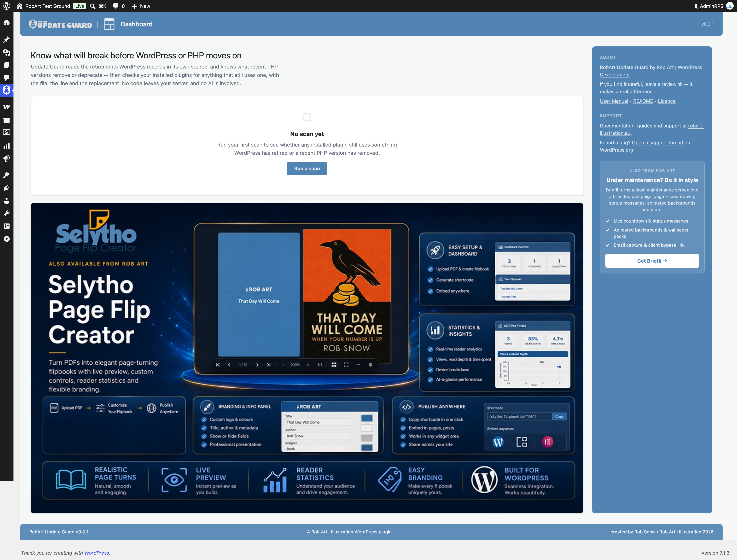737x560 pixels.
Task: Click the "No scan yet" heading
Action: click(307, 134)
